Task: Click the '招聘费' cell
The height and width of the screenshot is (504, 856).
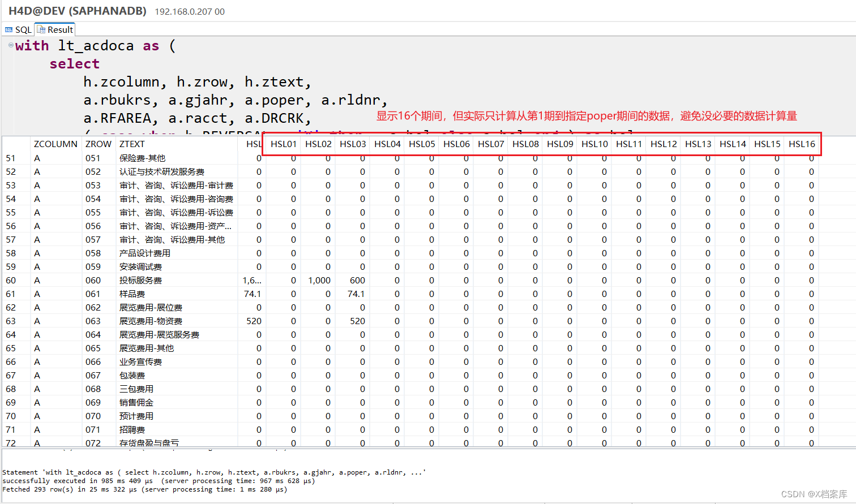Action: [x=132, y=429]
